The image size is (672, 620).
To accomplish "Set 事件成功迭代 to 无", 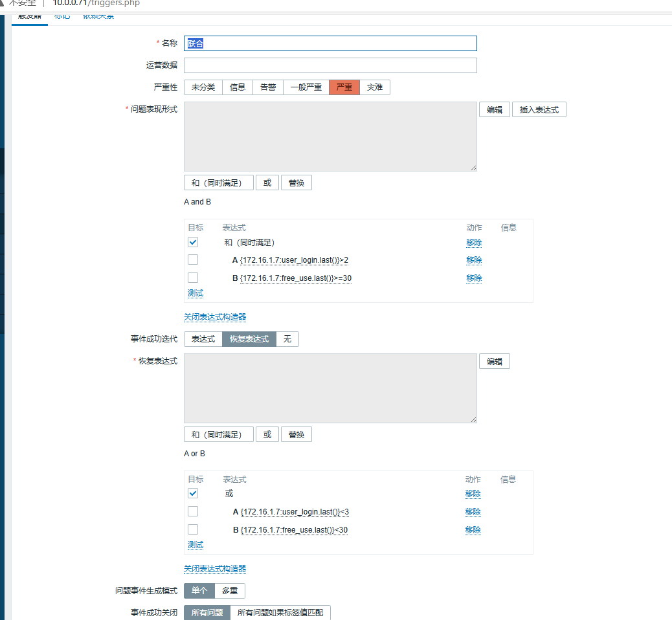I will [x=287, y=339].
